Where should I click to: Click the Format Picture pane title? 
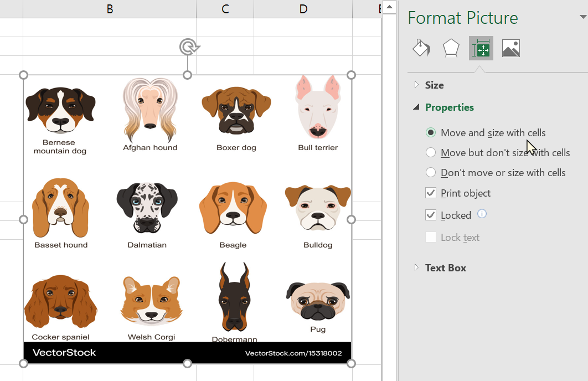(x=463, y=18)
